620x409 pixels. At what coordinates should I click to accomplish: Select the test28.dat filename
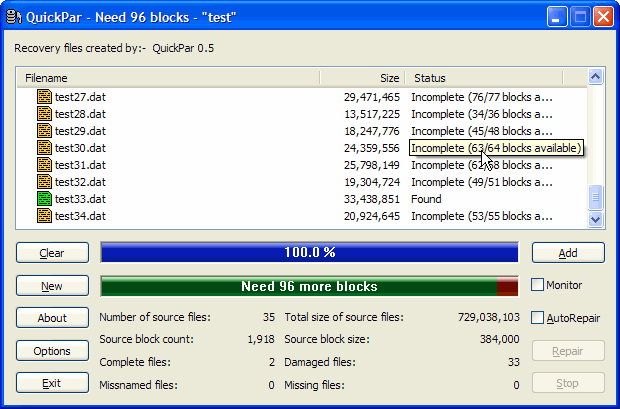tap(80, 114)
